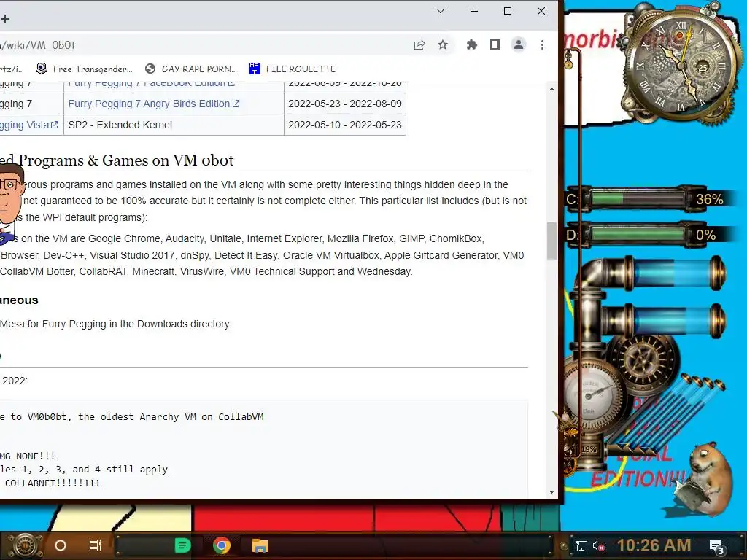Click the page scrollbar up arrow
747x560 pixels.
click(x=551, y=89)
